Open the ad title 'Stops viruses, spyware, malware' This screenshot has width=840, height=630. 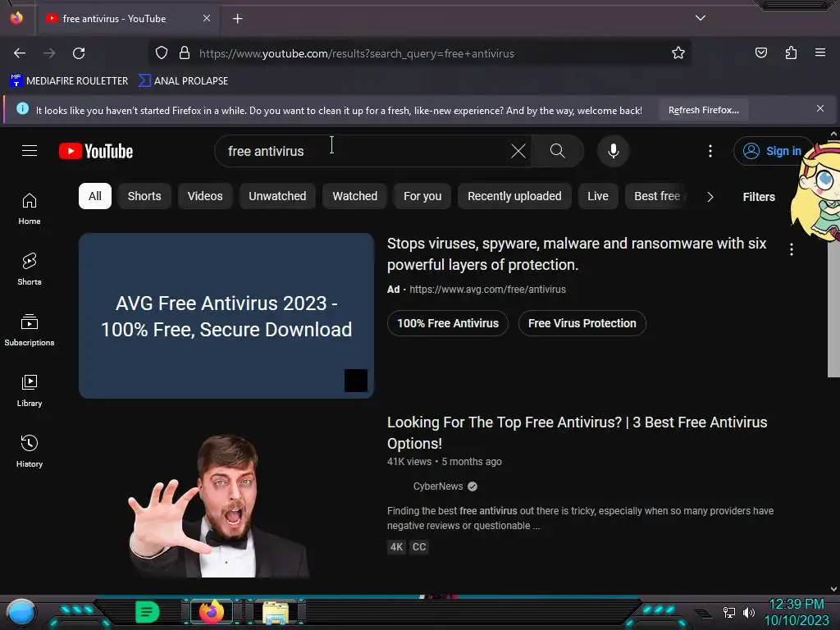click(x=577, y=254)
